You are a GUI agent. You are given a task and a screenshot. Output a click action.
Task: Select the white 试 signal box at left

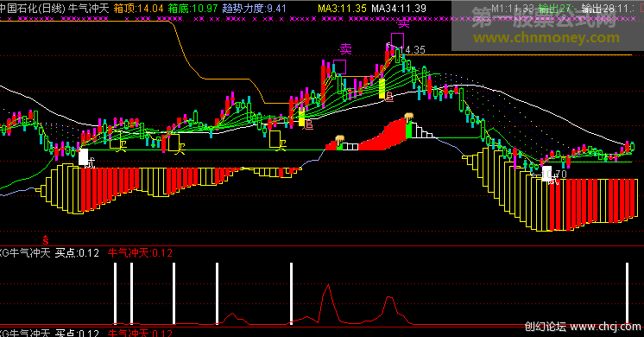click(x=84, y=157)
